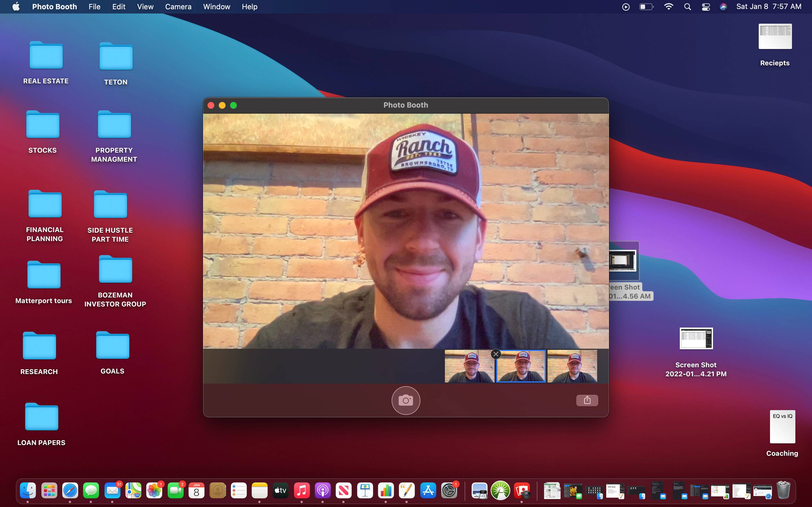Image resolution: width=812 pixels, height=507 pixels.
Task: Open Control Center from the menu bar
Action: [x=706, y=7]
